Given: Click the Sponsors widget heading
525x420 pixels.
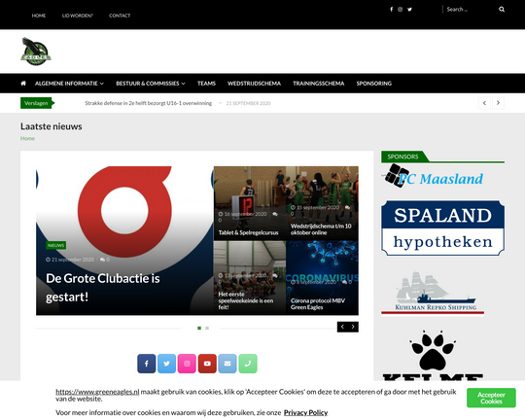Looking at the screenshot, I should pos(402,157).
